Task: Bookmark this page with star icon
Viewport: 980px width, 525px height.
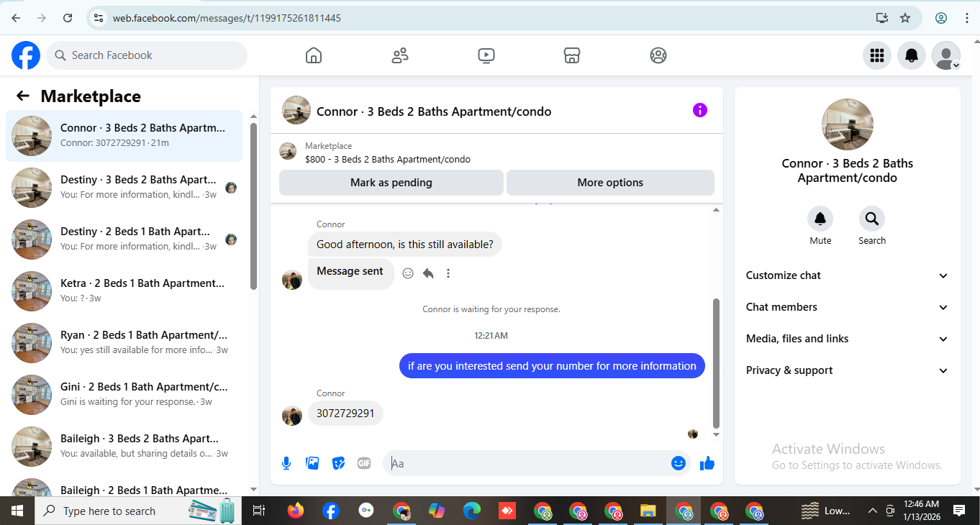Action: pos(905,18)
